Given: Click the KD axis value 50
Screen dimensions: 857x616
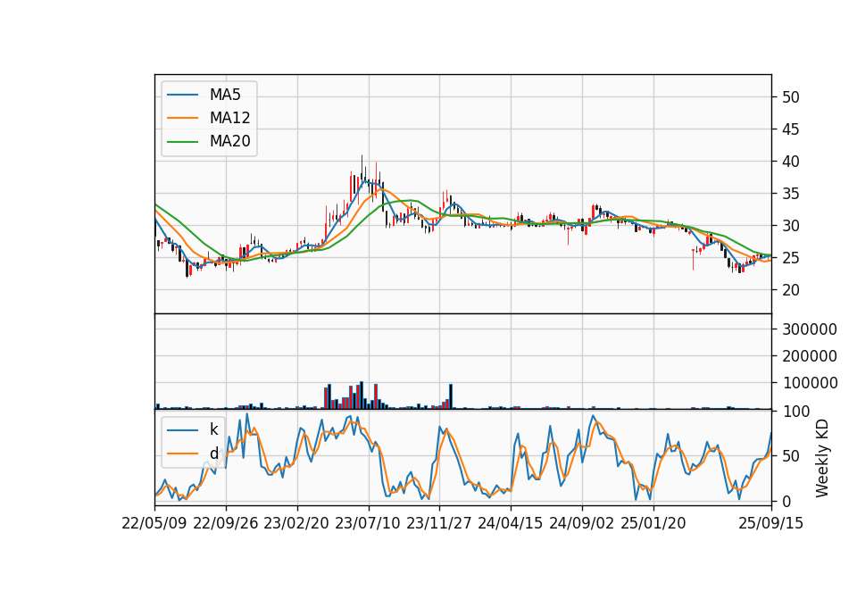Looking at the screenshot, I should [790, 456].
